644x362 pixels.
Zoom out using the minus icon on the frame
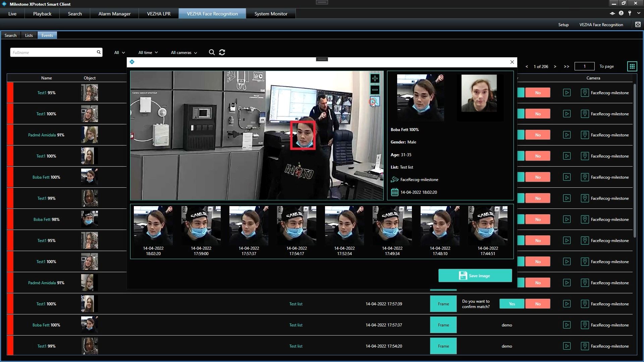[x=375, y=90]
